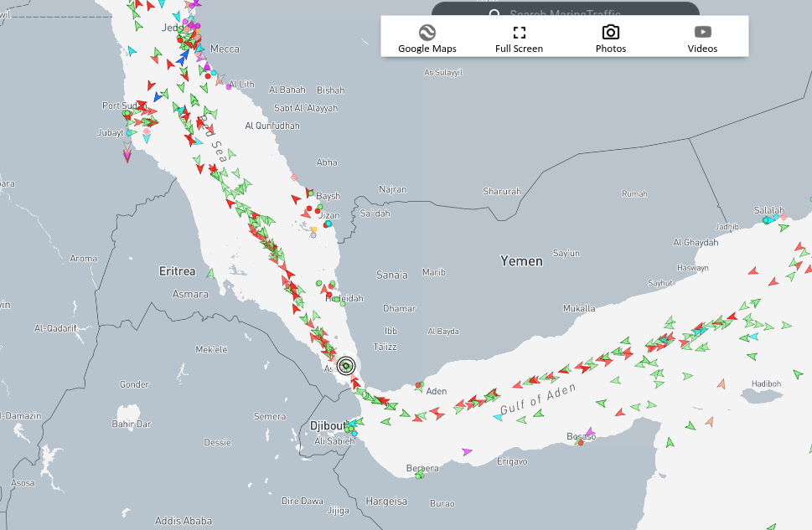The width and height of the screenshot is (812, 530).
Task: Click the camera Photos icon
Action: click(611, 32)
